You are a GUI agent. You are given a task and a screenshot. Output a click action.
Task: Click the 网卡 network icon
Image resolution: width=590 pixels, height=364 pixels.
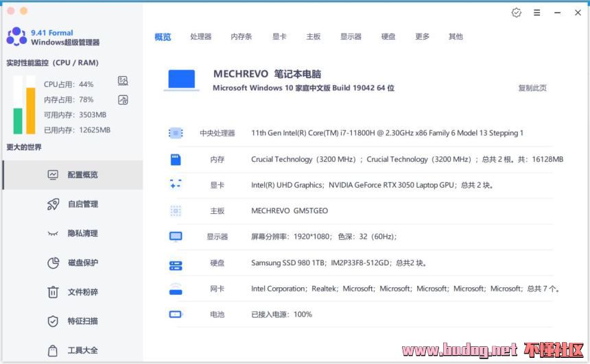176,289
